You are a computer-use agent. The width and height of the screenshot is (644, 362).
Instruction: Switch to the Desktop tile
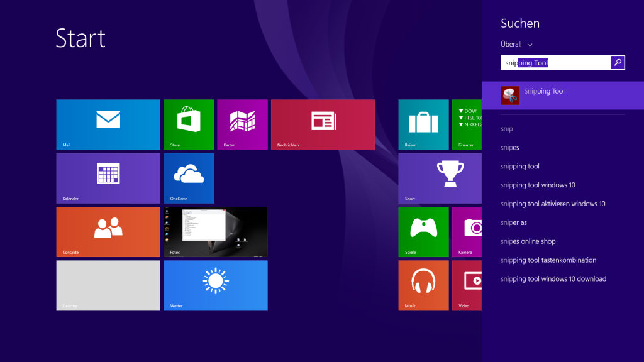pyautogui.click(x=108, y=285)
